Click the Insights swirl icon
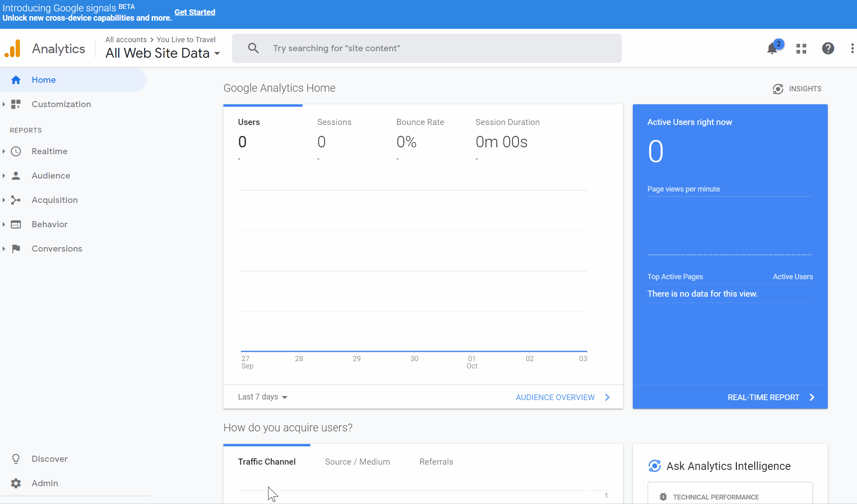Viewport: 857px width, 504px height. 778,89
